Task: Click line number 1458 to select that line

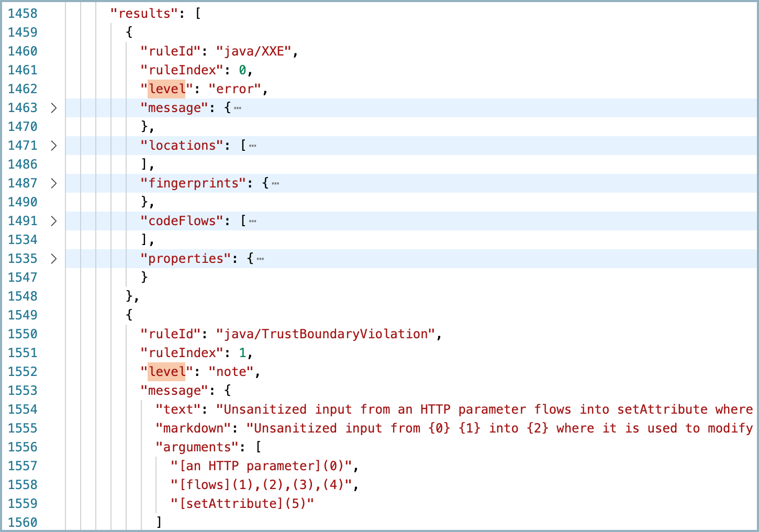Action: 22,13
